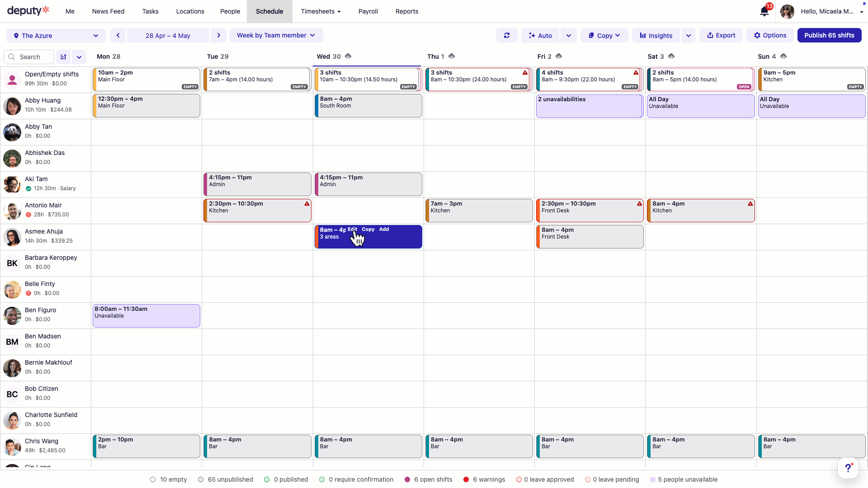Click warning icon on Antonio's Saturday Kitchen shift
This screenshot has width=868, height=488.
tap(750, 204)
